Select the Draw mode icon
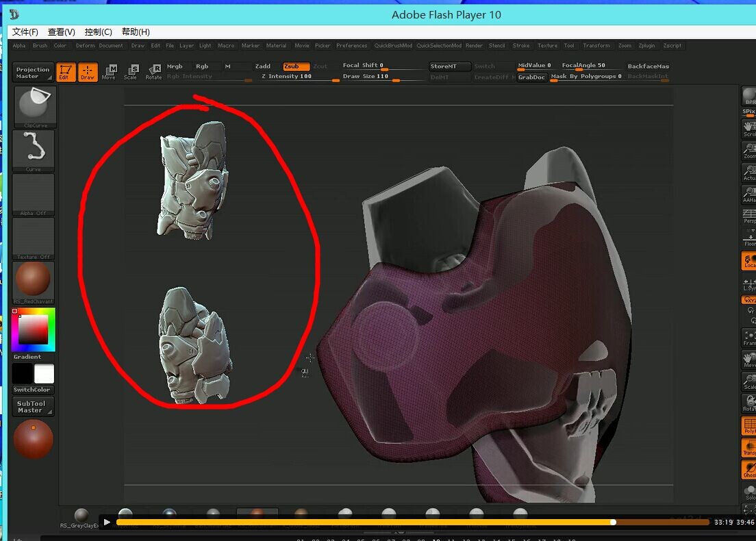 pos(87,72)
